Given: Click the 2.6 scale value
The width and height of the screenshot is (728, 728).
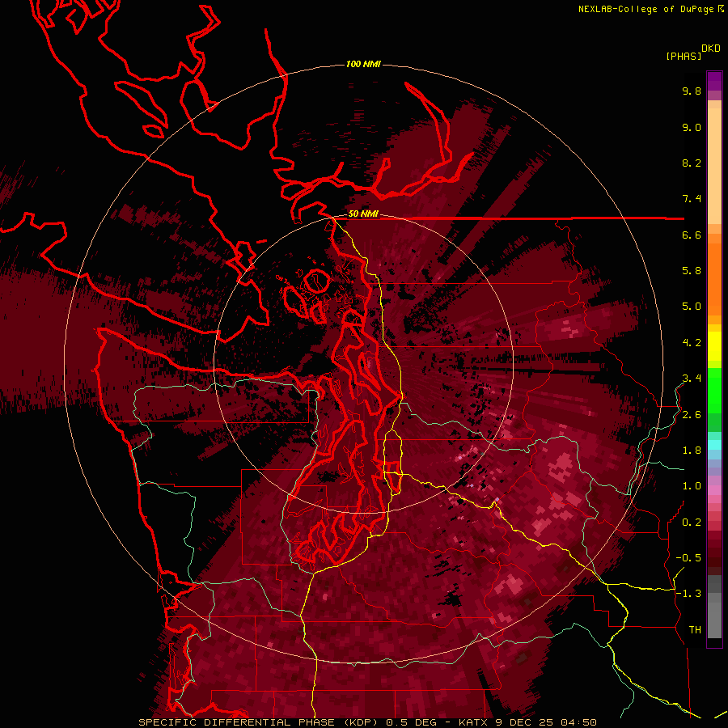Looking at the screenshot, I should (692, 415).
